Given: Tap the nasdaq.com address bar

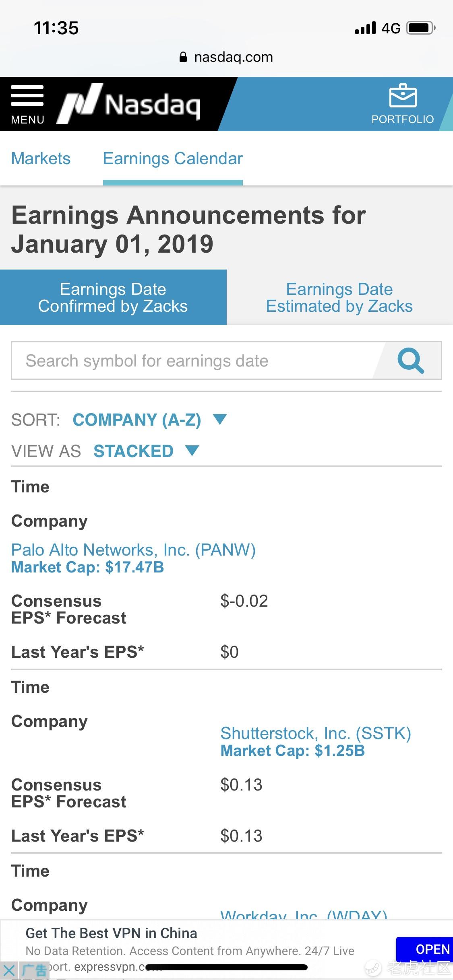Looking at the screenshot, I should pos(233,57).
